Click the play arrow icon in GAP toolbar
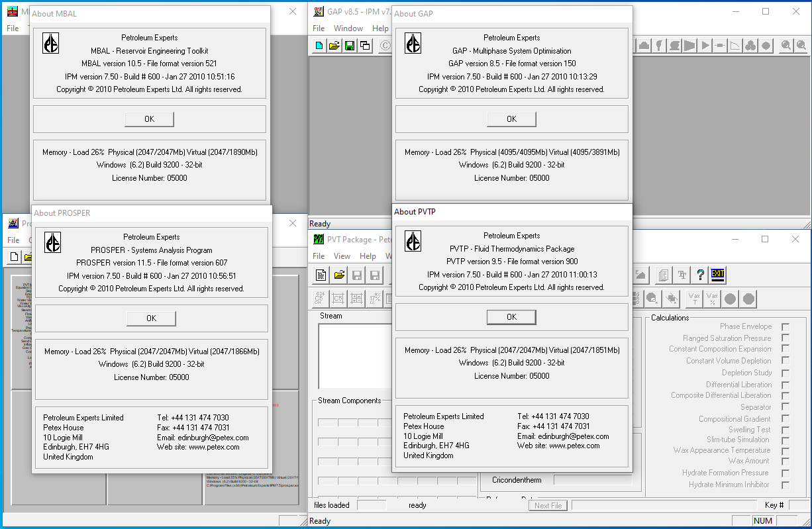The height and width of the screenshot is (529, 812). tap(705, 46)
